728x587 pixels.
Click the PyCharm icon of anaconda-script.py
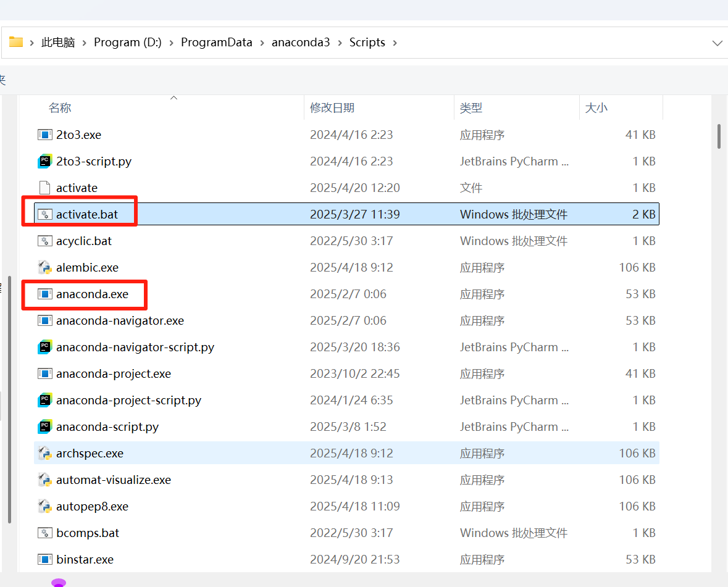pyautogui.click(x=44, y=427)
